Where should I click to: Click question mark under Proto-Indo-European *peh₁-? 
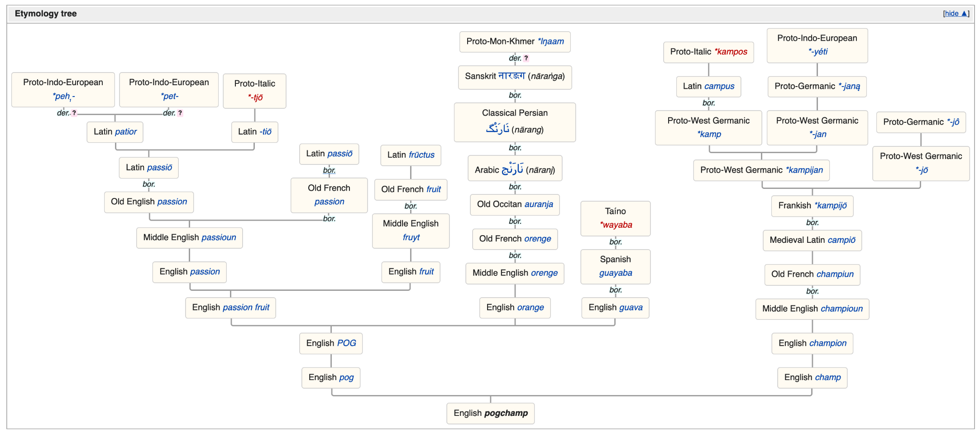[74, 113]
